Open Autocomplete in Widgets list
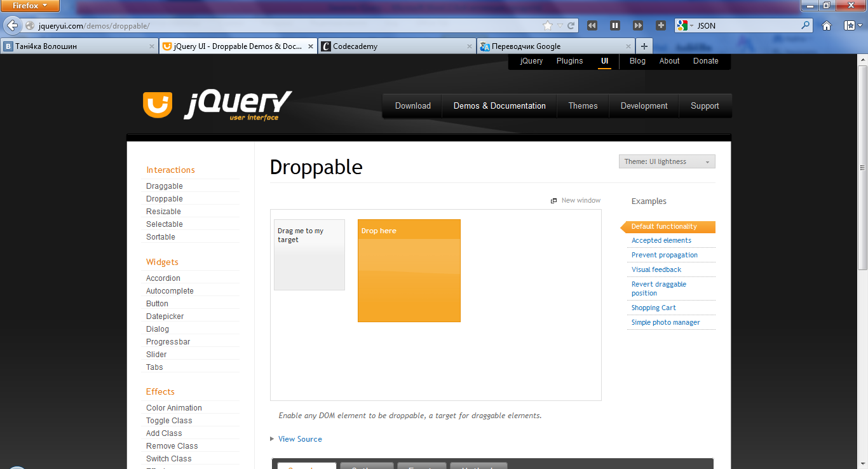The image size is (868, 469). tap(170, 291)
